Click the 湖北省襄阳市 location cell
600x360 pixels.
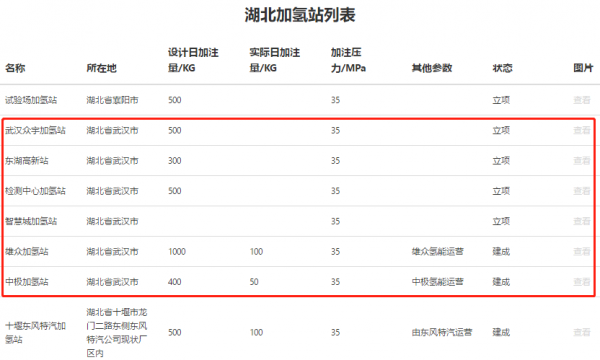coord(112,100)
